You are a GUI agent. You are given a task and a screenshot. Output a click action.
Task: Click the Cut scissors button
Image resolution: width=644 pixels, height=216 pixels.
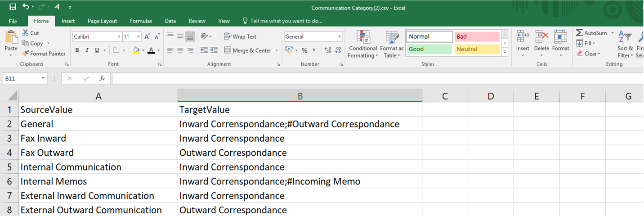tap(30, 33)
